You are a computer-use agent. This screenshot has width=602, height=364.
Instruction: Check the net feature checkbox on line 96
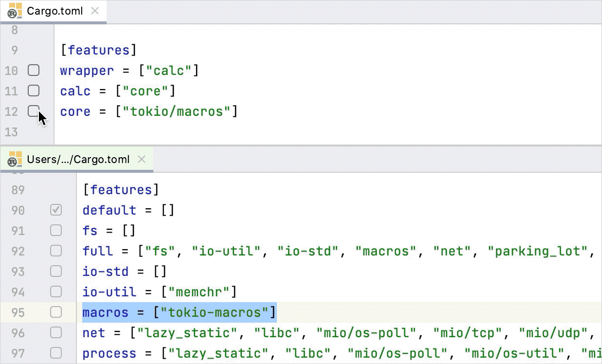coord(55,333)
